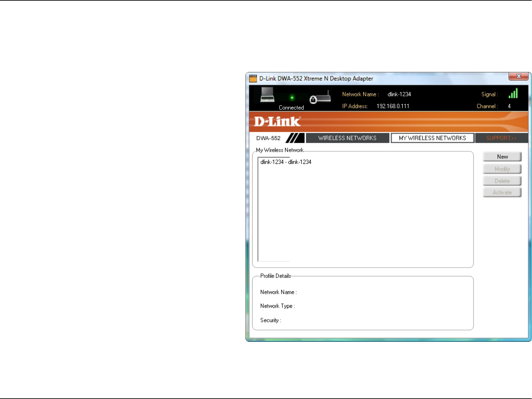Click the Connected status text
Viewport: 532px width, 399px height.
[x=291, y=108]
